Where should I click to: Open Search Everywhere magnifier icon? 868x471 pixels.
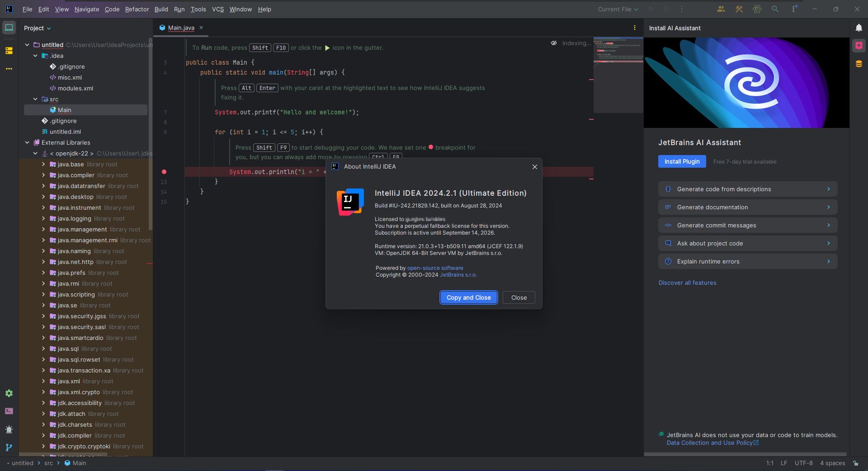click(775, 9)
